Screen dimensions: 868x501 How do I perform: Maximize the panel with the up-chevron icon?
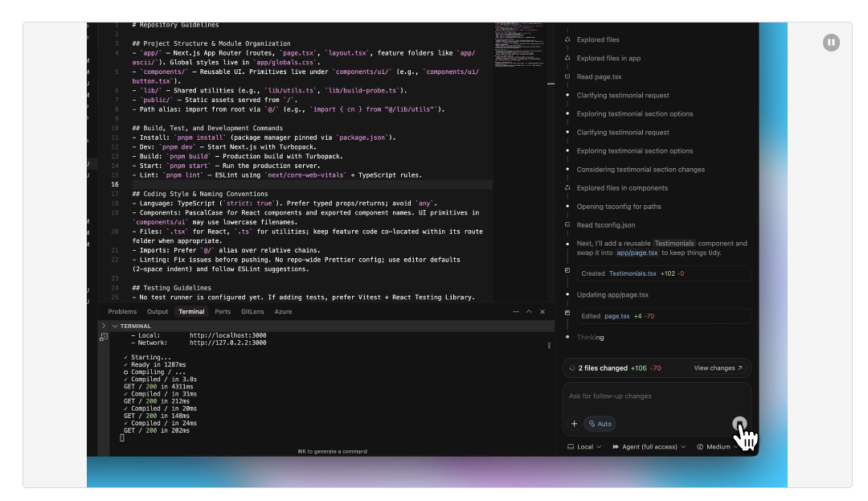[529, 312]
